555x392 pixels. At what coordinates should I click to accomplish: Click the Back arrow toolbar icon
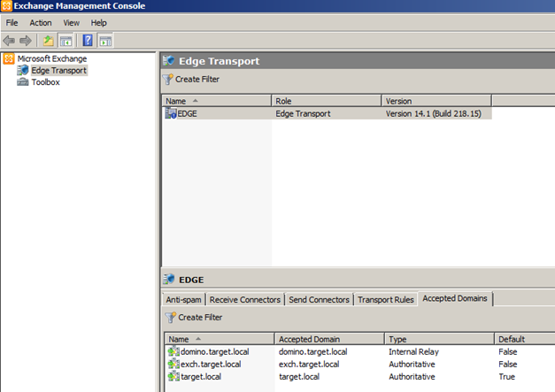[x=9, y=41]
